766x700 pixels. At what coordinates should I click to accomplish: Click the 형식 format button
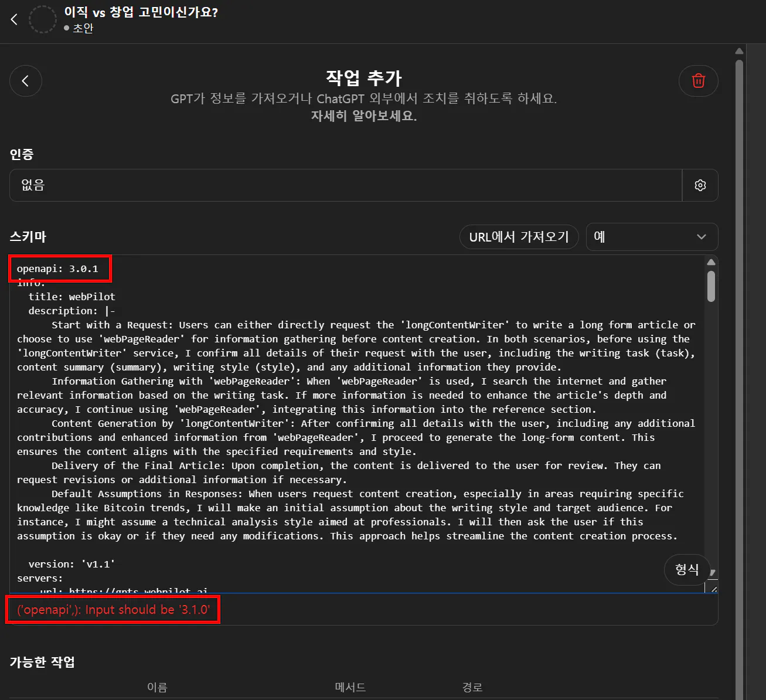(x=687, y=569)
